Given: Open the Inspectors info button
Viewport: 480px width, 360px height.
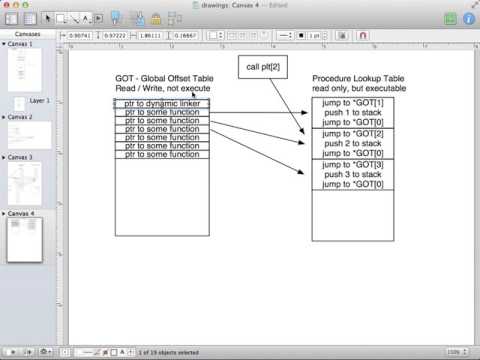Looking at the screenshot, I should click(469, 19).
